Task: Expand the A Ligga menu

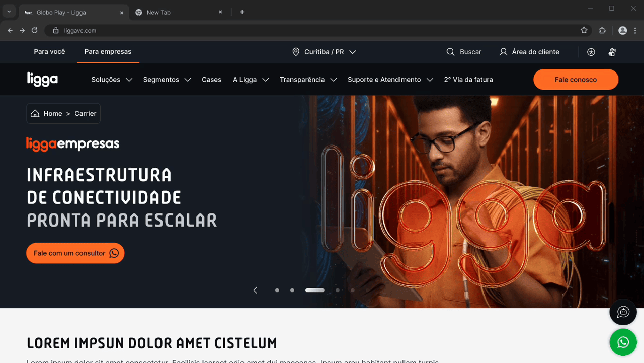Action: click(x=251, y=80)
